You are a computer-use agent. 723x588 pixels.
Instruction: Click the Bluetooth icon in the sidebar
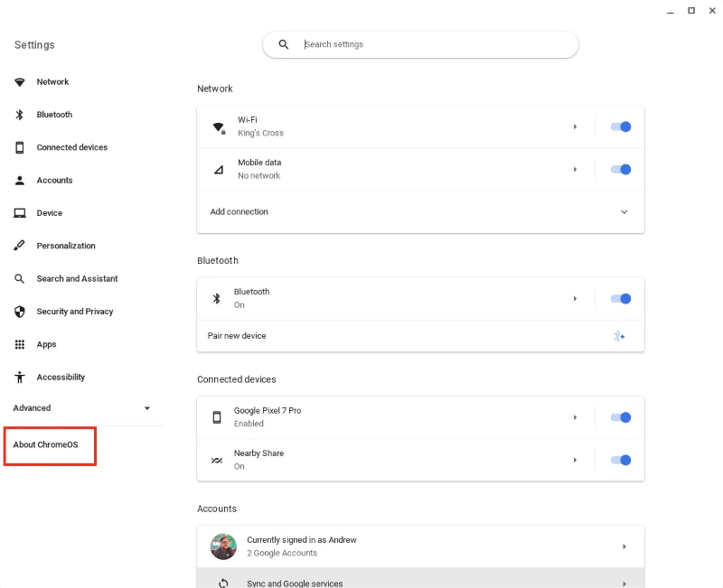tap(20, 114)
